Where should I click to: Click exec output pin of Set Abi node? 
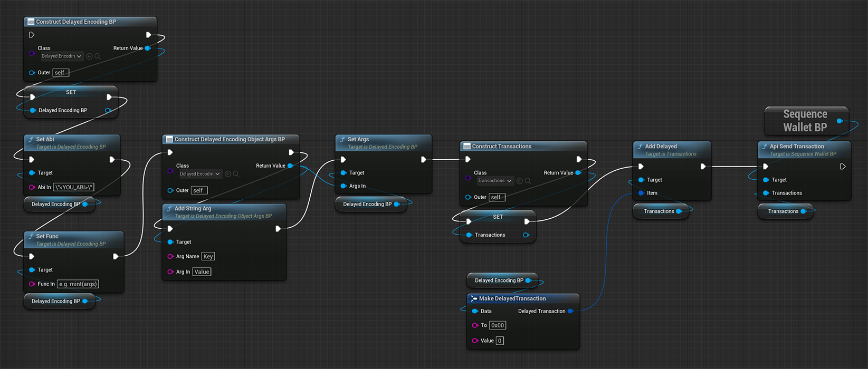(x=112, y=159)
